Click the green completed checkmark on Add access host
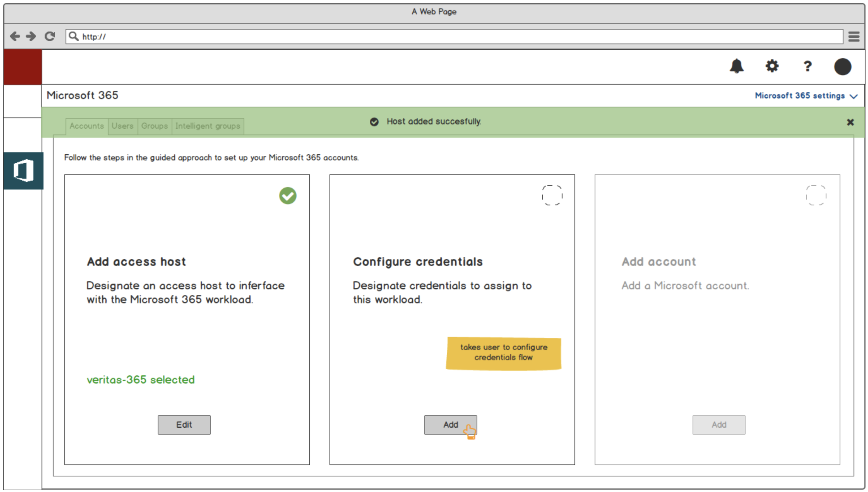This screenshot has height=492, width=868. [287, 196]
